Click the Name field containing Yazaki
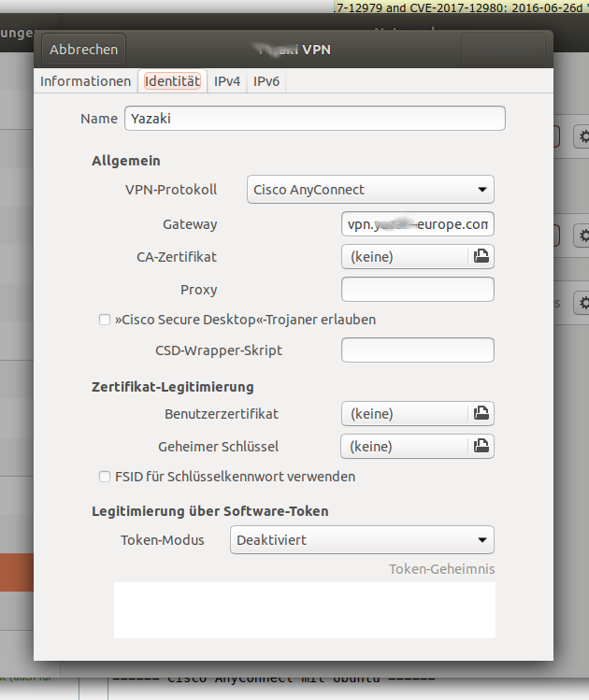Screen dimensions: 589x700 pyautogui.click(x=314, y=119)
